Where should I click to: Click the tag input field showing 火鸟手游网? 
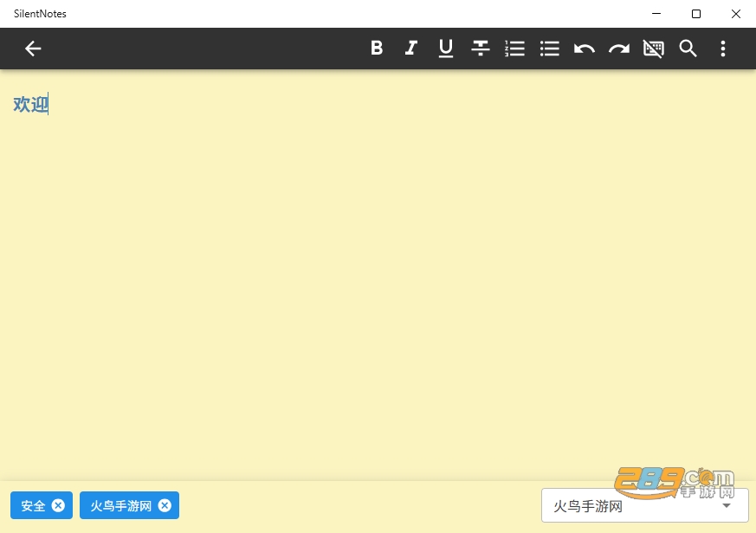click(x=644, y=505)
